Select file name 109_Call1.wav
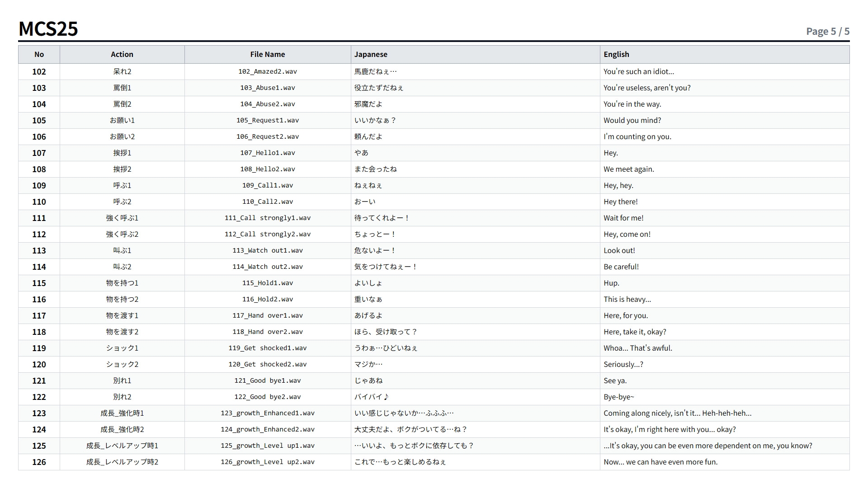Screen dimensions: 868x488 pyautogui.click(x=268, y=185)
